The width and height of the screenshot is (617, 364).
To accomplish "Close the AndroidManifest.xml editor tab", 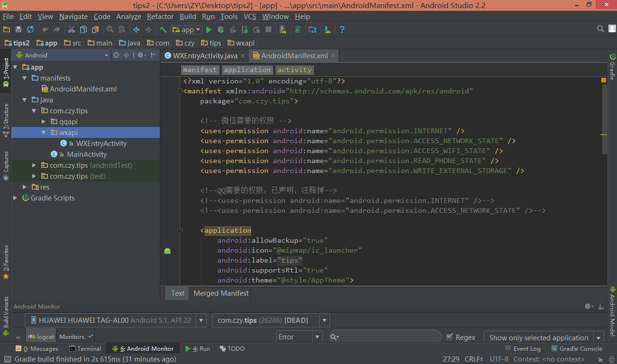I will tap(333, 56).
